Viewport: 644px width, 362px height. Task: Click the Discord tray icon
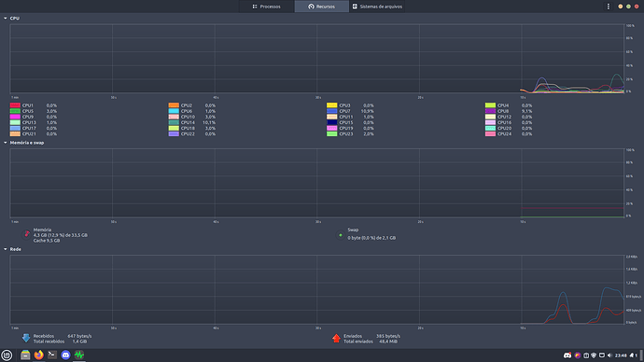(567, 355)
